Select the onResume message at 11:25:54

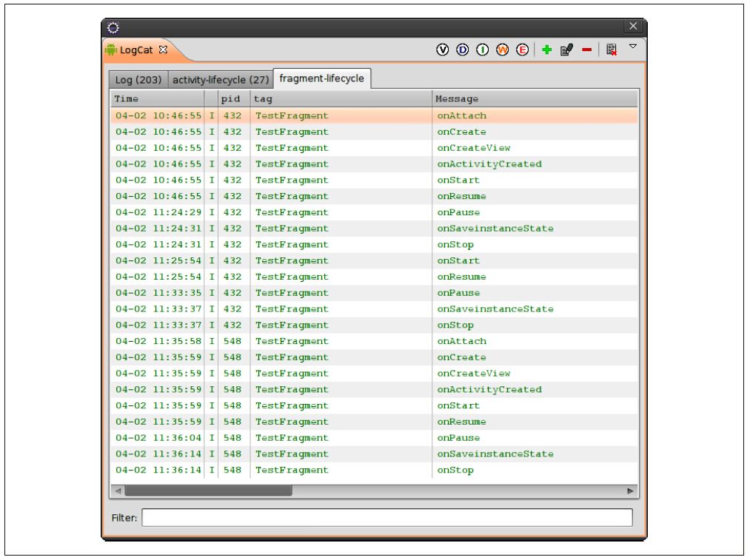[461, 277]
